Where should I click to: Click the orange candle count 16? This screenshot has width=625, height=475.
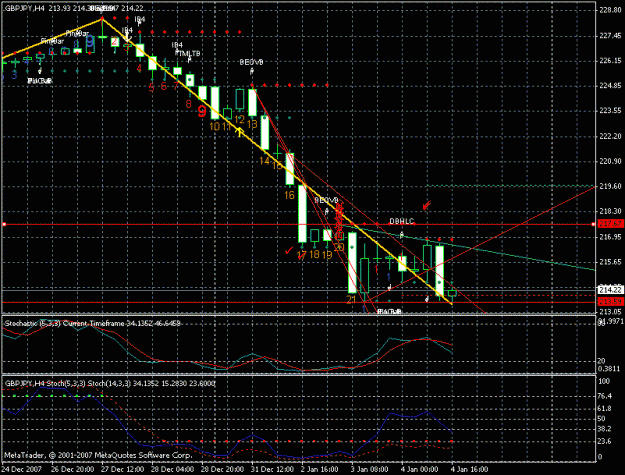pos(289,195)
